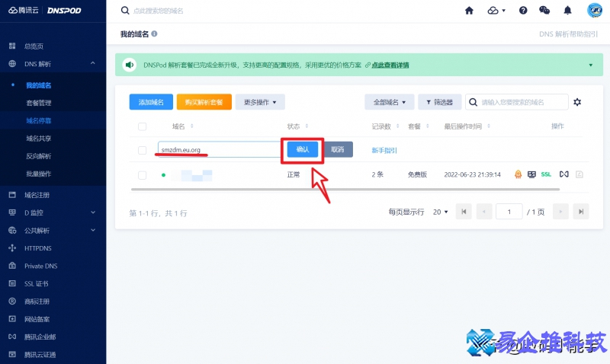Screen dimensions: 610x364
Task: Go to the last page button
Action: tap(581, 212)
